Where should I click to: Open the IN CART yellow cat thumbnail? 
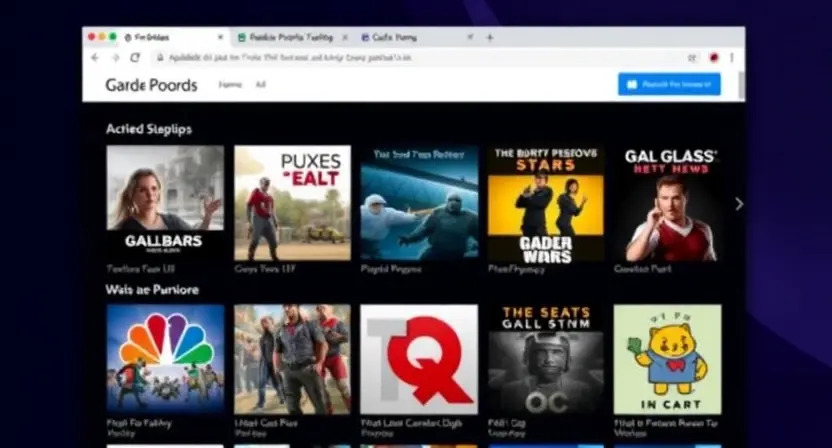coord(668,359)
